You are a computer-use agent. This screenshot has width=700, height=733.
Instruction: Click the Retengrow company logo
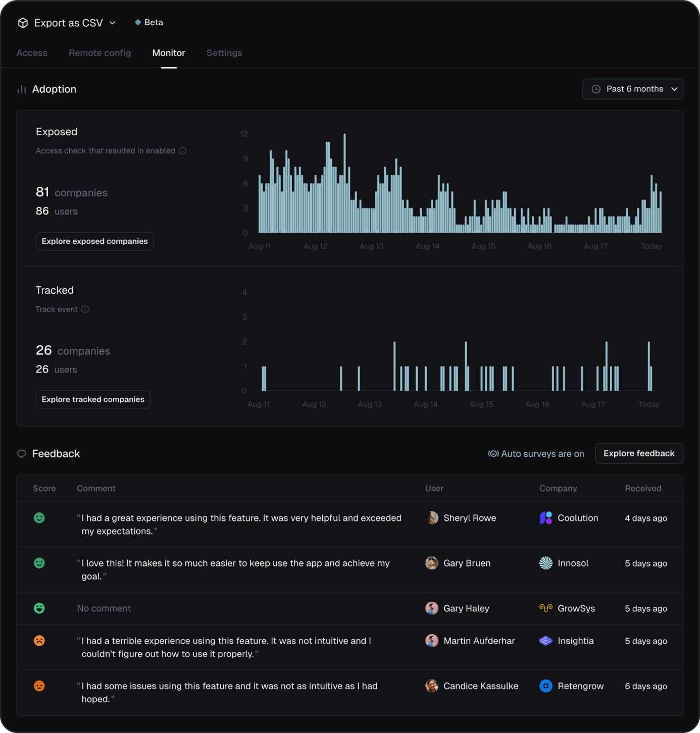pyautogui.click(x=546, y=686)
